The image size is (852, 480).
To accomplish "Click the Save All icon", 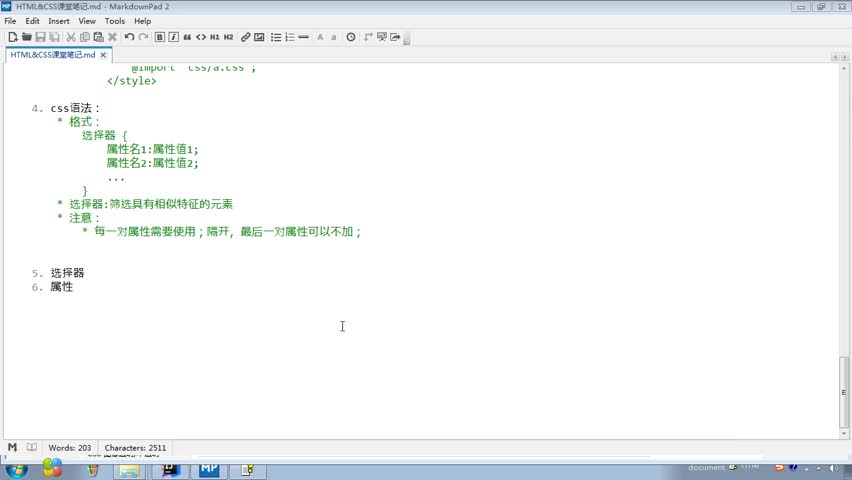I will click(54, 37).
